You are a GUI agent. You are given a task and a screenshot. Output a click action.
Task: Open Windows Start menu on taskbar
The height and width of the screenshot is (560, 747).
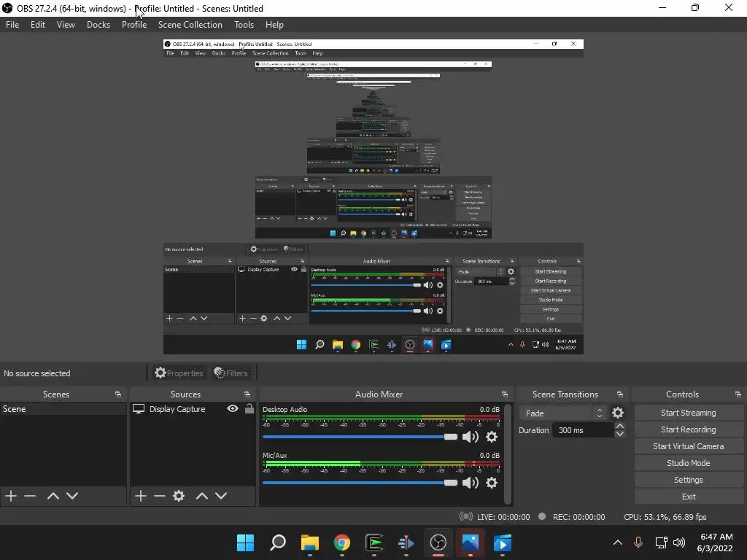tap(245, 542)
